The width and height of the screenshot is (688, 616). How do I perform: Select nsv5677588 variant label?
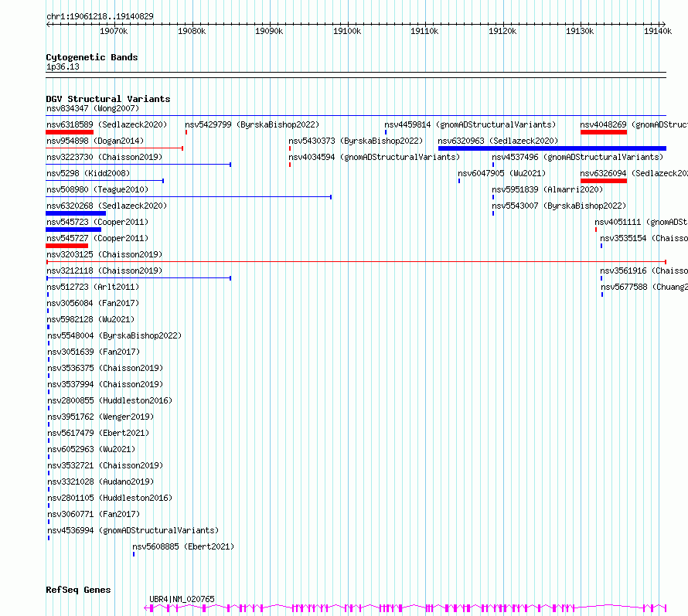[644, 287]
